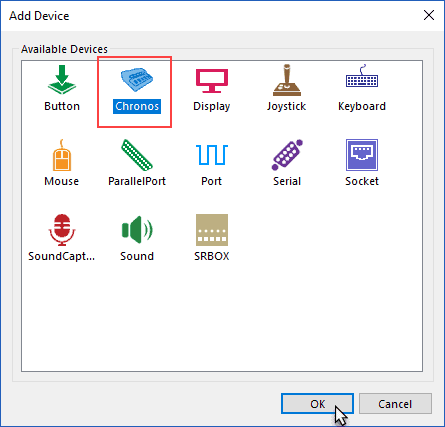
Task: Select the Joystick device icon
Action: [x=287, y=80]
